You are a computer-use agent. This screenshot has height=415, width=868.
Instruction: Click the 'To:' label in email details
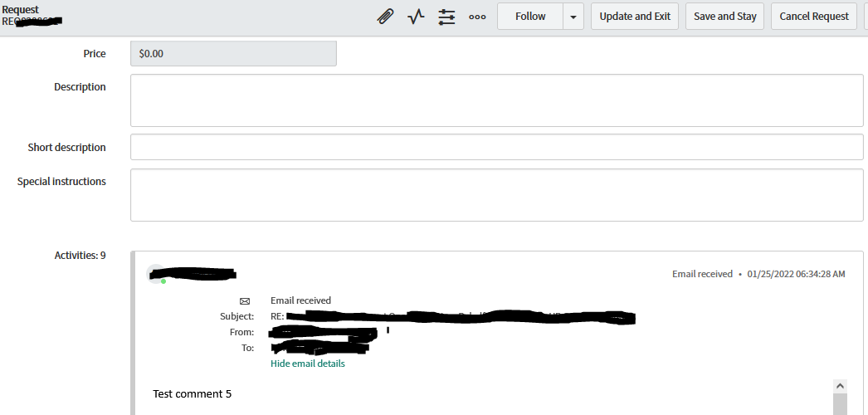(x=247, y=348)
